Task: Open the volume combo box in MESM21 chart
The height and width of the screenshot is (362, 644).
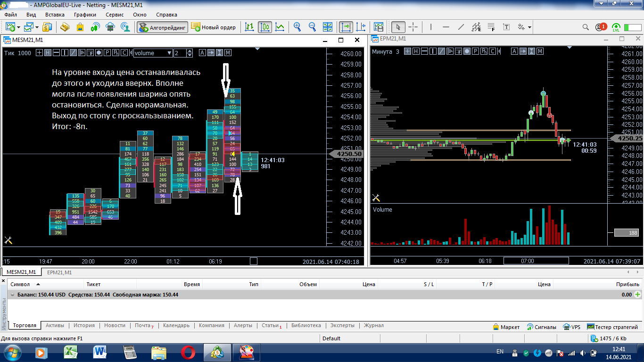Action: (x=153, y=53)
